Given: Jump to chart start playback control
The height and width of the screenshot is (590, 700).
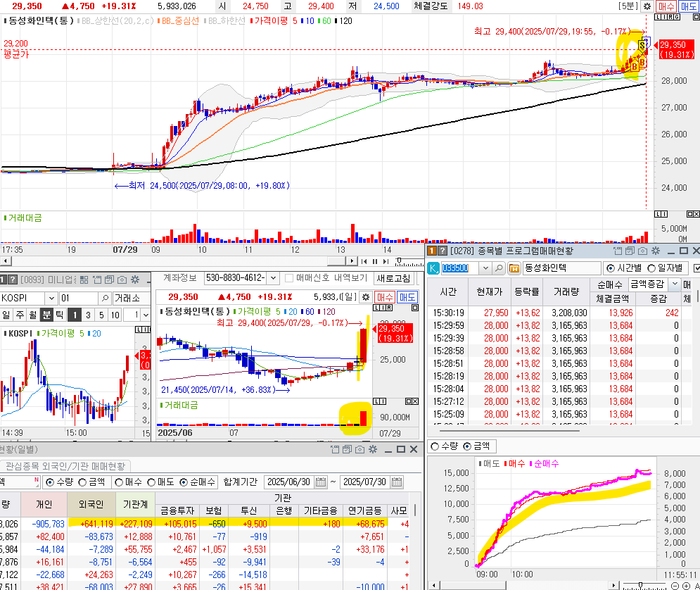Looking at the screenshot, I should point(364,261).
